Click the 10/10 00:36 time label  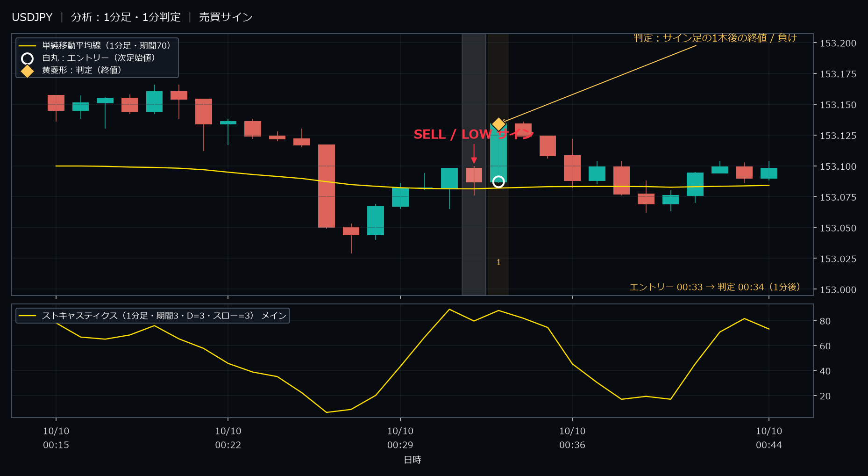tap(572, 438)
